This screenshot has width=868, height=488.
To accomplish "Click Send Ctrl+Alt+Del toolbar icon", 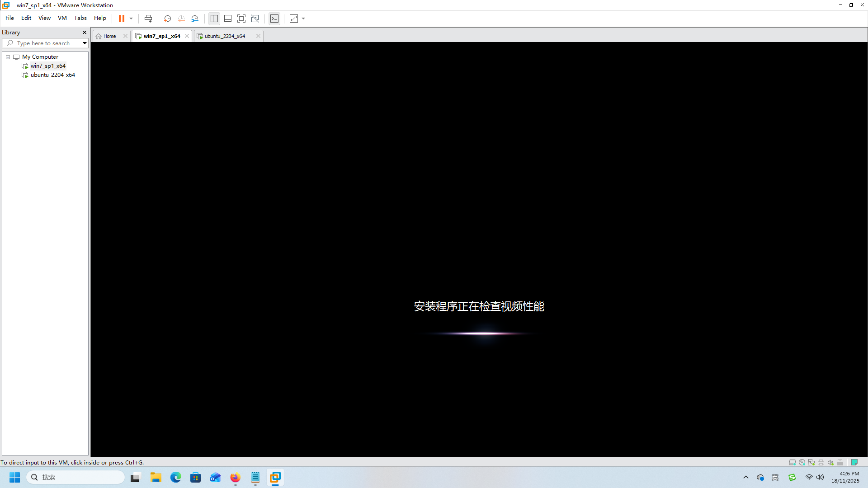I will coord(148,19).
